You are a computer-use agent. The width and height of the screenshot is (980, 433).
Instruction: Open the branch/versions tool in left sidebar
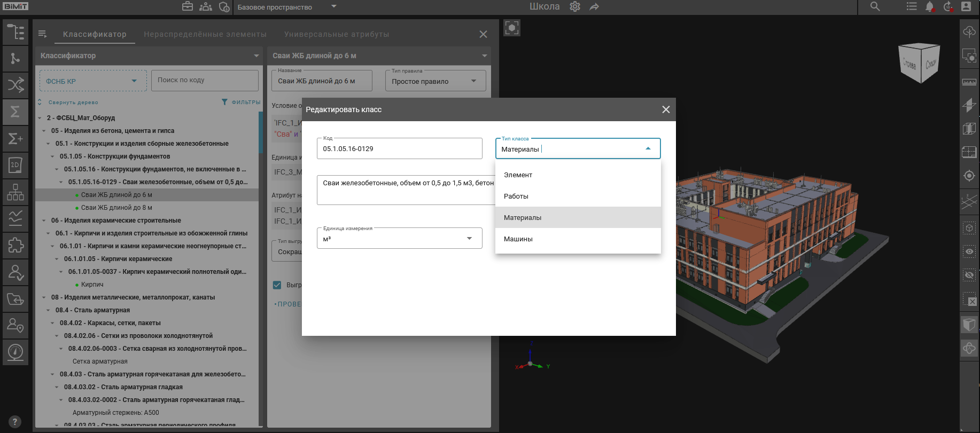(x=15, y=59)
